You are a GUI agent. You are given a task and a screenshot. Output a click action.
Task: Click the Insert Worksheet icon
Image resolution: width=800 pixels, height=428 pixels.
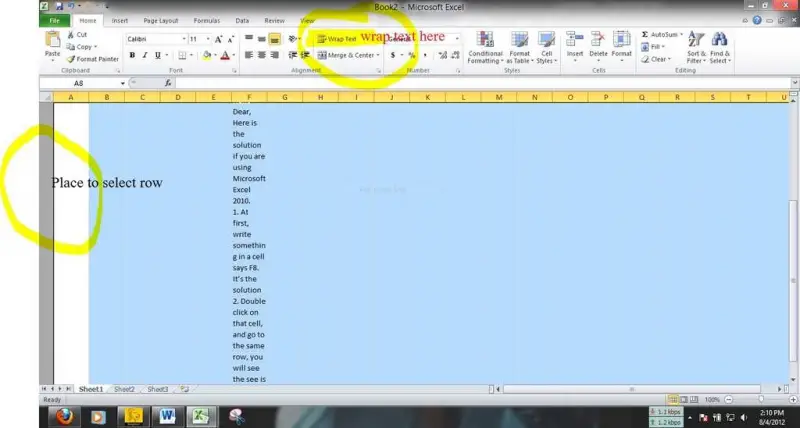tap(185, 389)
